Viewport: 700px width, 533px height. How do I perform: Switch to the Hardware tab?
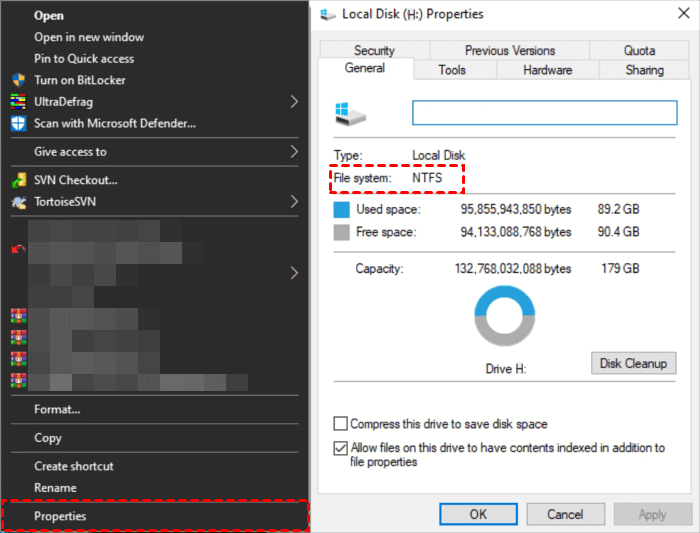pyautogui.click(x=547, y=70)
